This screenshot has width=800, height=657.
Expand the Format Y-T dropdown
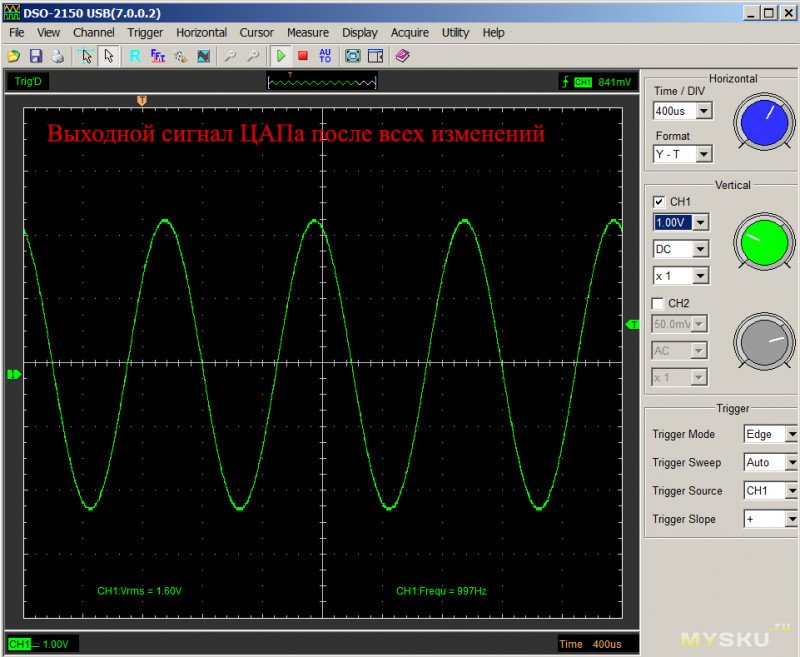pyautogui.click(x=704, y=154)
